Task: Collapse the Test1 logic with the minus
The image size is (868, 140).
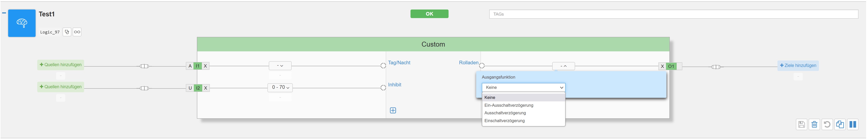Action: 4,13
